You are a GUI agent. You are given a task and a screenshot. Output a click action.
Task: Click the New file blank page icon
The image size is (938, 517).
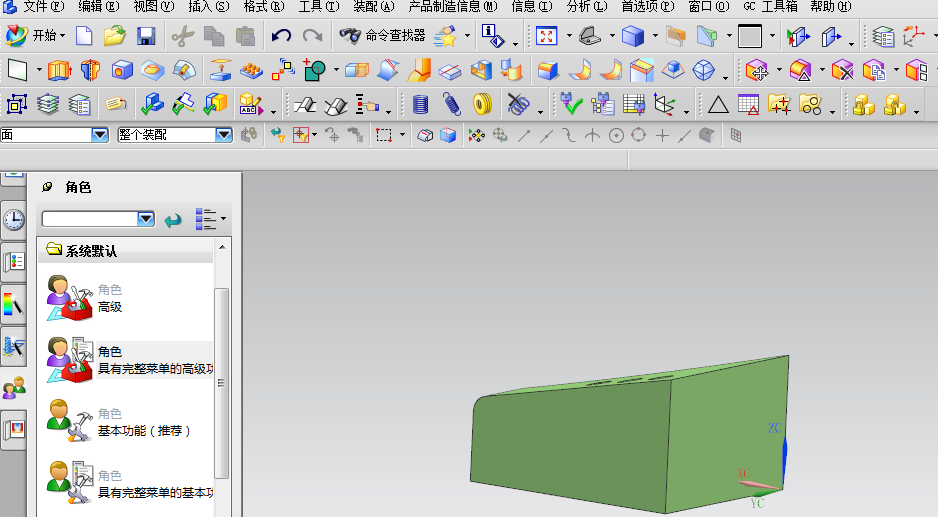[x=84, y=37]
